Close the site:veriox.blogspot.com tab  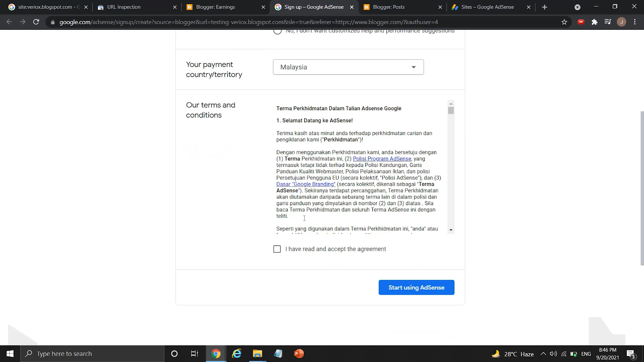[x=86, y=7]
